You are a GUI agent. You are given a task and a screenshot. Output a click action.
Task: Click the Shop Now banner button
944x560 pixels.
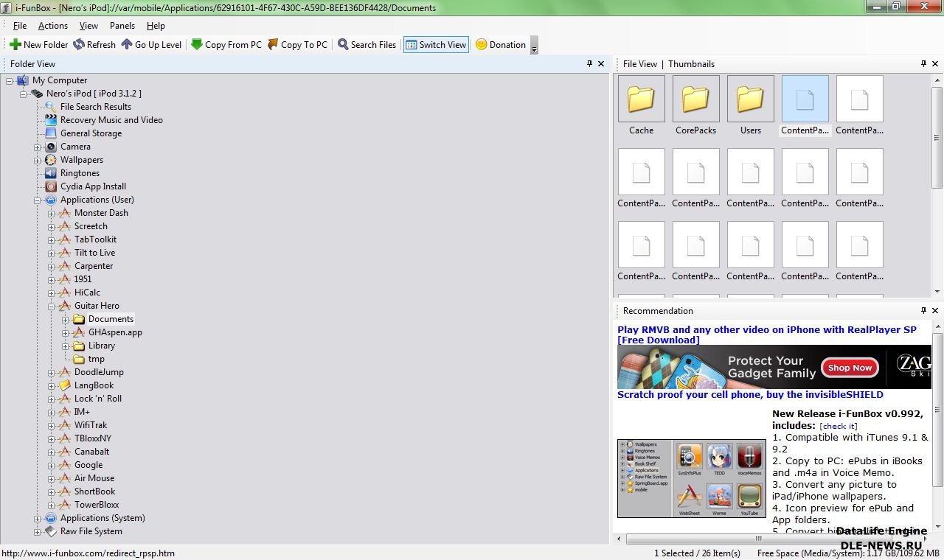click(850, 367)
